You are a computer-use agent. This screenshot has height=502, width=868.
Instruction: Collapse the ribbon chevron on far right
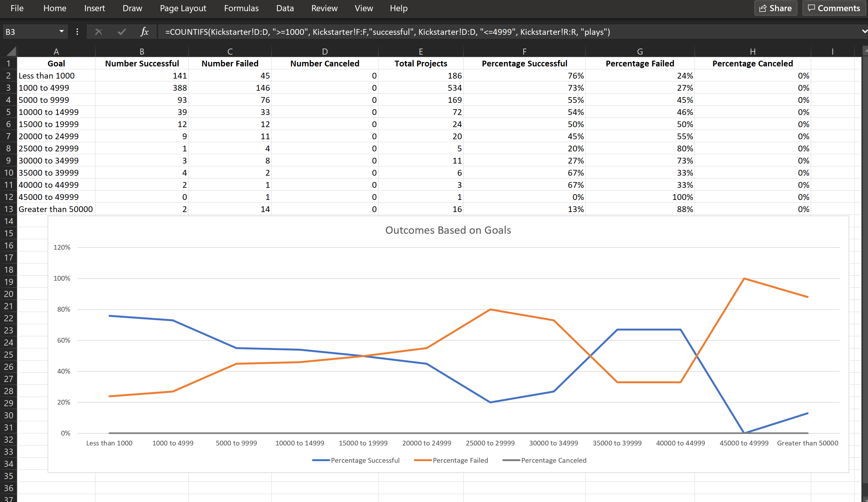(863, 32)
